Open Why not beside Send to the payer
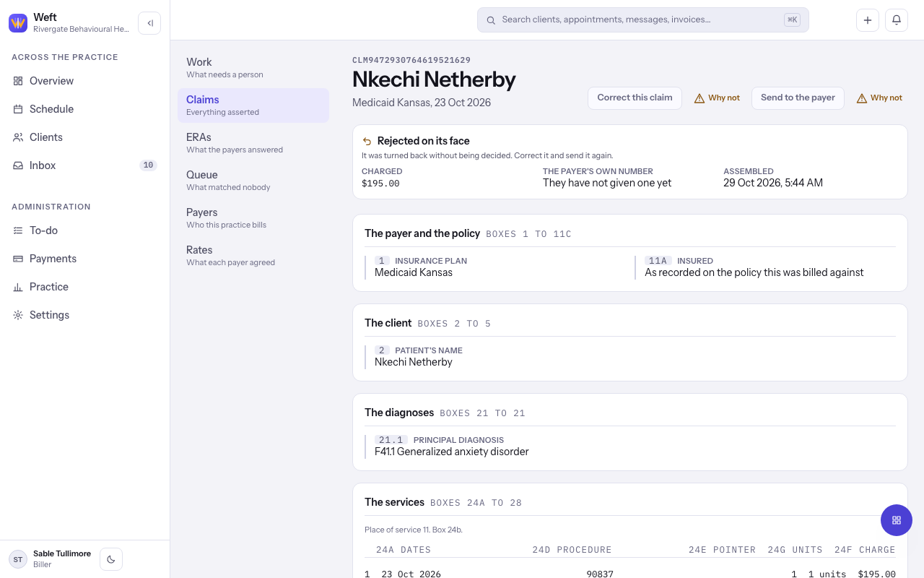This screenshot has height=578, width=924. (x=879, y=98)
